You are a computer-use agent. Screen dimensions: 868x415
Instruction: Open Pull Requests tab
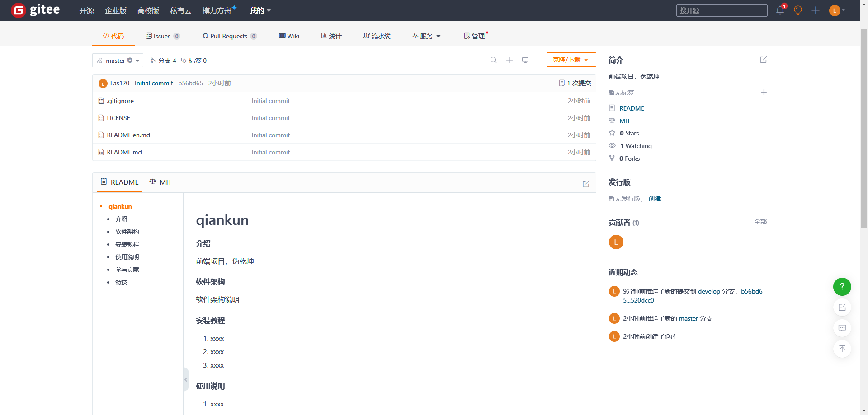pos(230,36)
